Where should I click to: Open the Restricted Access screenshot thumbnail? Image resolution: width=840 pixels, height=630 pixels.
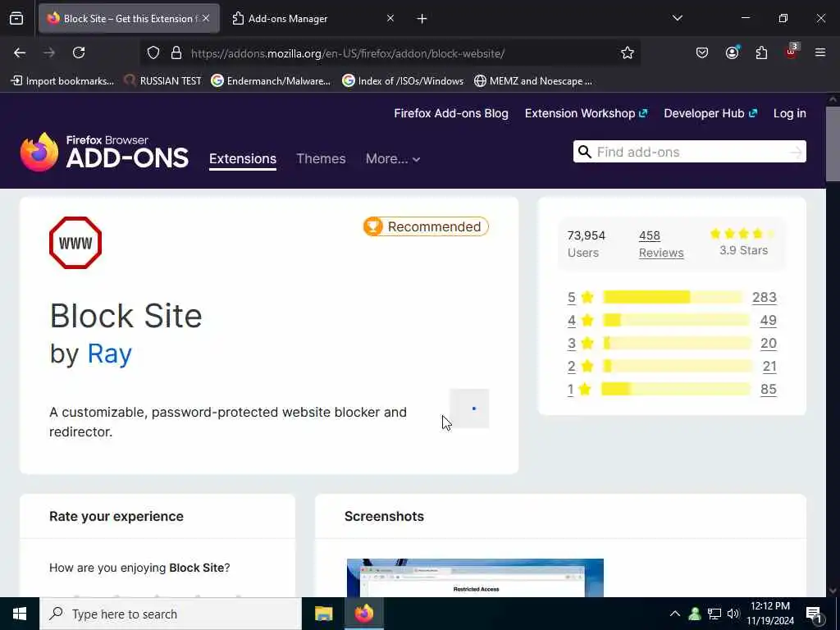click(475, 577)
